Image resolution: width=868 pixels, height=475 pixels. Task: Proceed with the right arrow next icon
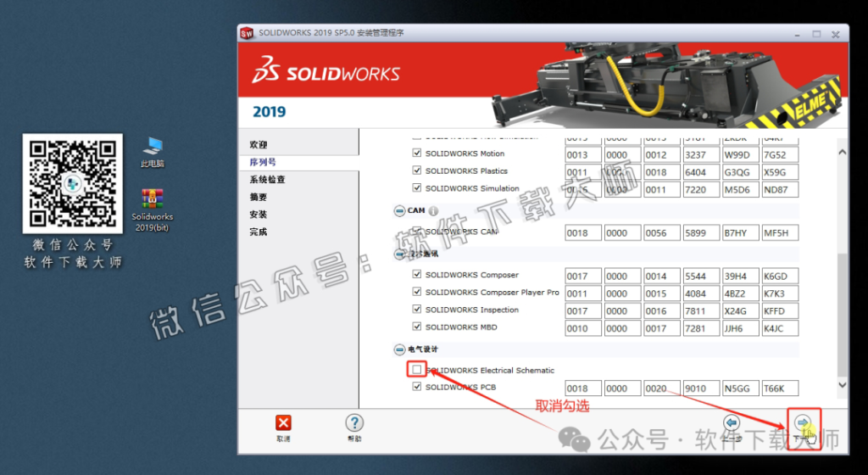pos(803,423)
